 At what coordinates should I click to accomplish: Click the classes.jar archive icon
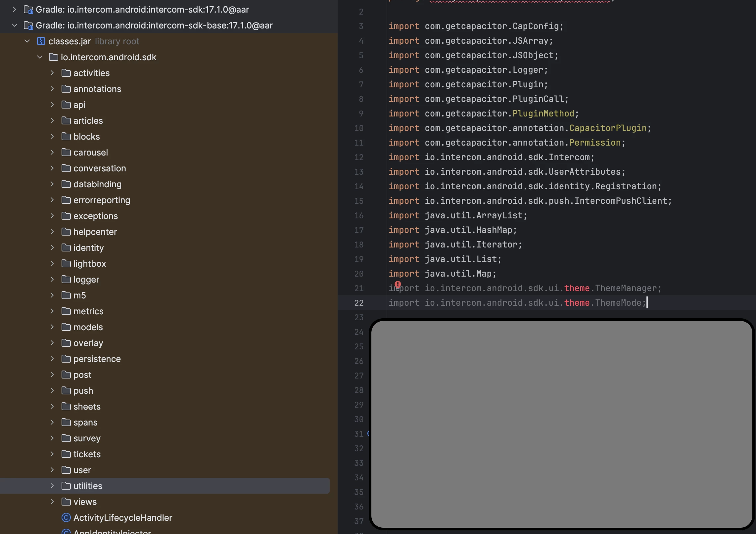click(x=41, y=41)
